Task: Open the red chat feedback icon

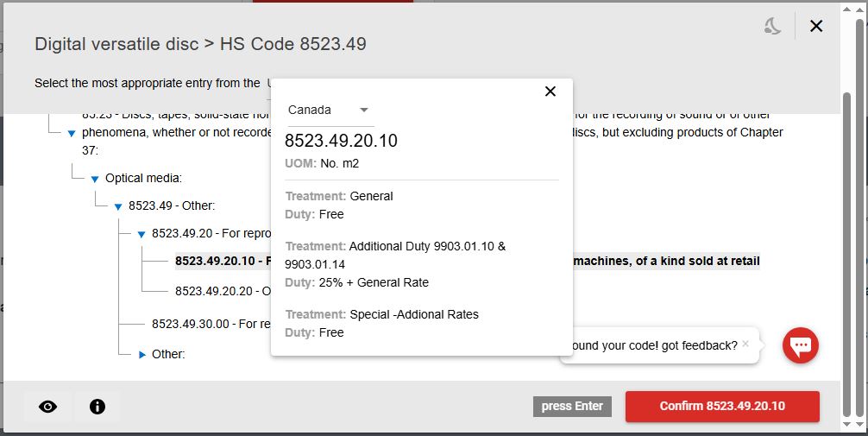Action: coord(800,345)
